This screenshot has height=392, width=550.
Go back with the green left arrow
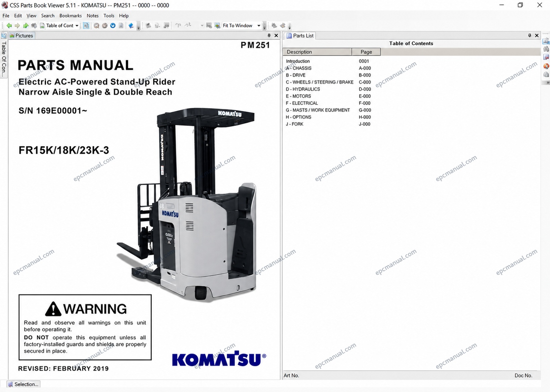[x=9, y=26]
